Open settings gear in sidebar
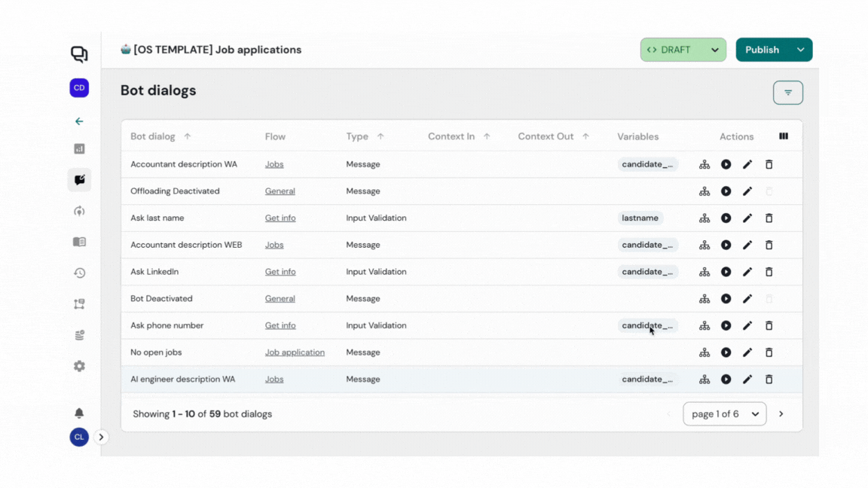 pos(79,366)
